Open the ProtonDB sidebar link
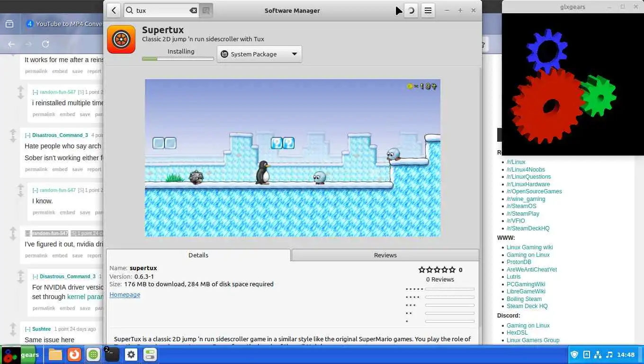This screenshot has height=364, width=644. (x=519, y=262)
